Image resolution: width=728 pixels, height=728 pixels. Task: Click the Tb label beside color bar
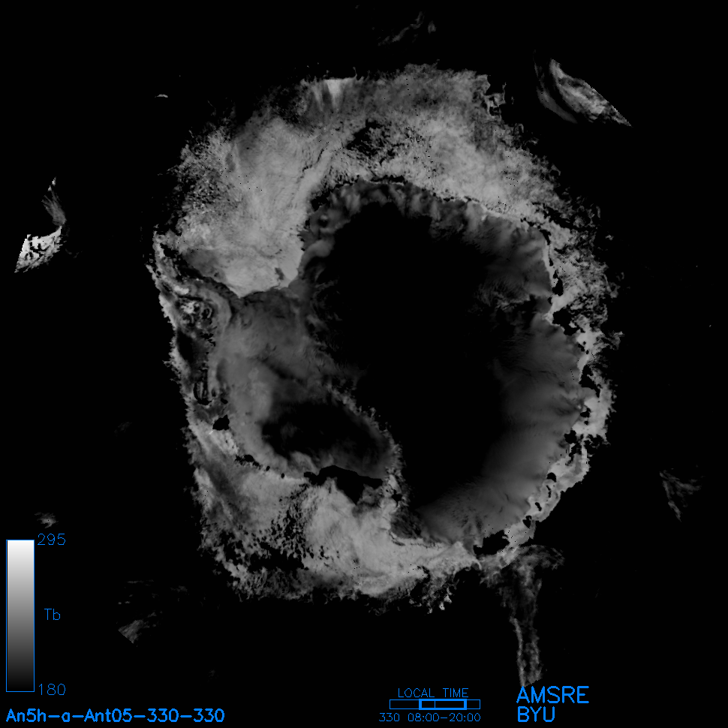click(53, 615)
